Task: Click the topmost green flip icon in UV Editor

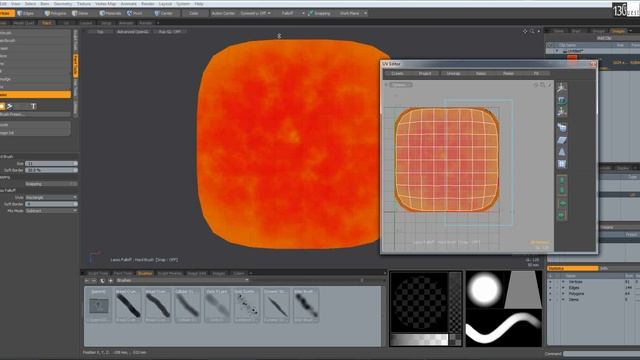Action: click(562, 180)
